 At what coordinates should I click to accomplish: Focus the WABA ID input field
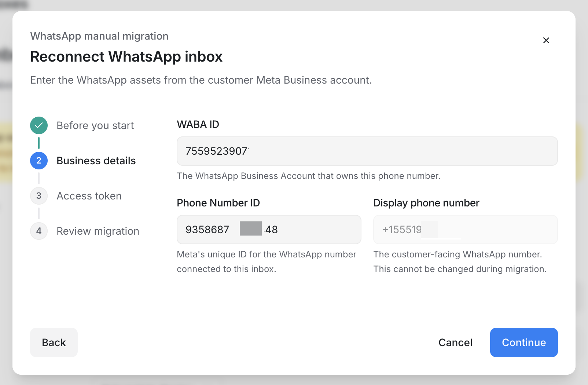(x=367, y=151)
